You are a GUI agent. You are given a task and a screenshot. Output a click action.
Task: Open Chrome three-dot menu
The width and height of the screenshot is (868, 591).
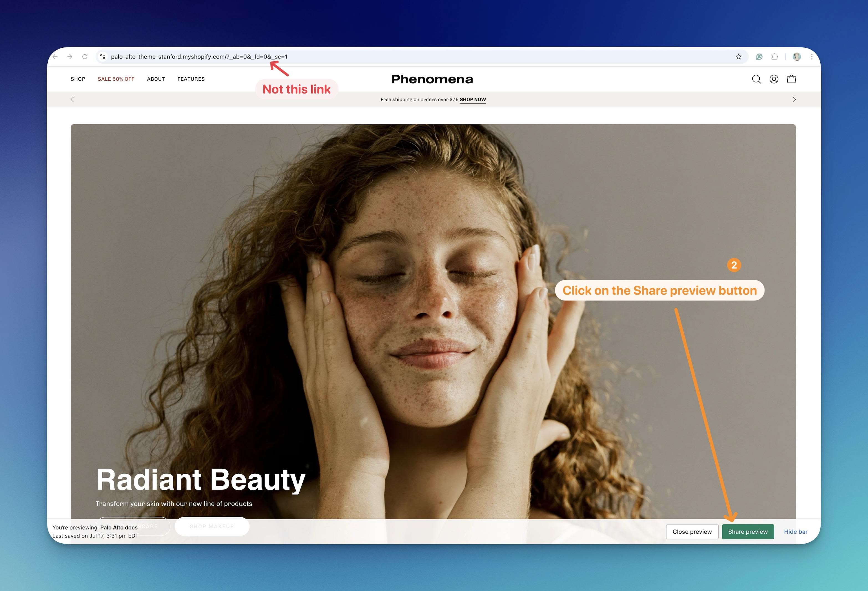[x=812, y=57]
